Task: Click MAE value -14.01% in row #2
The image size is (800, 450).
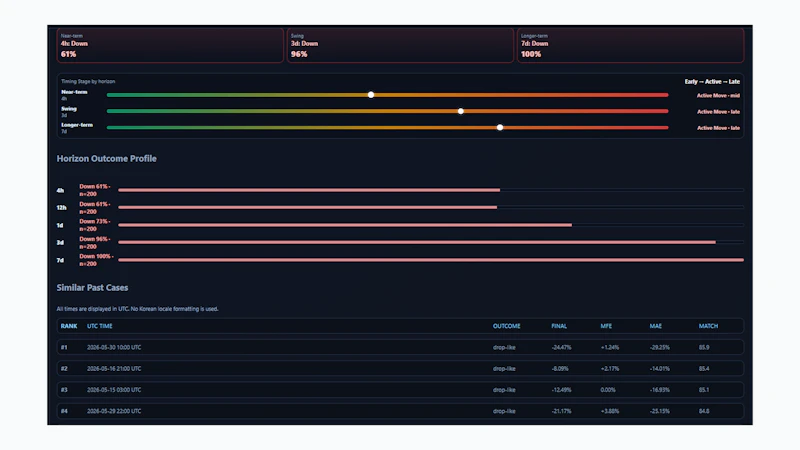Action: pyautogui.click(x=659, y=368)
